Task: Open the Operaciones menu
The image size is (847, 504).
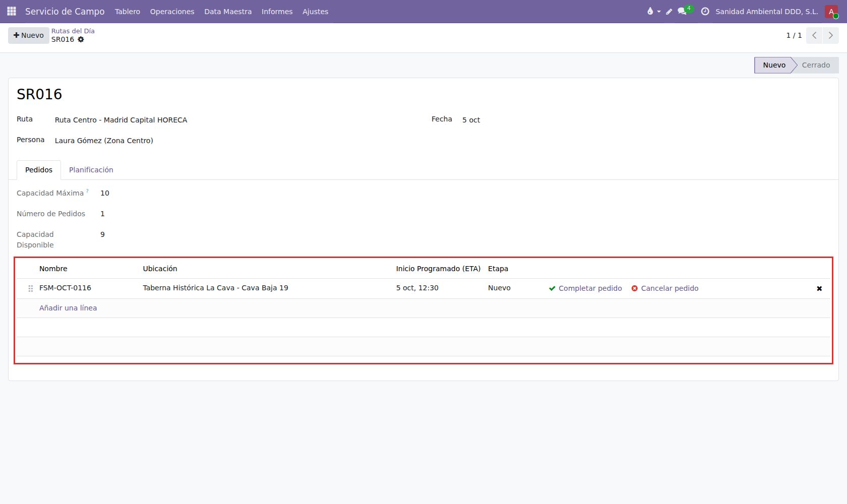Action: click(x=172, y=11)
